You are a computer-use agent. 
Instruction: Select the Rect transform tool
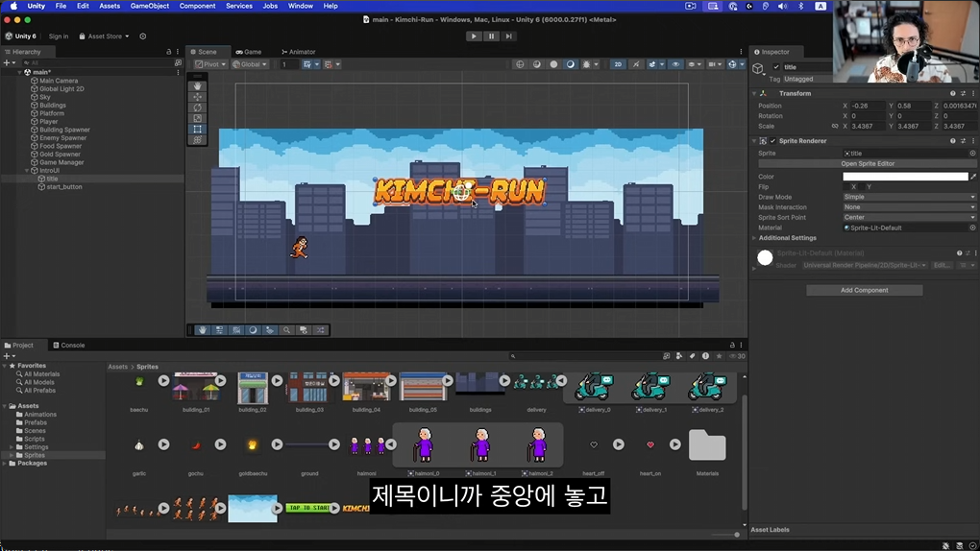198,129
